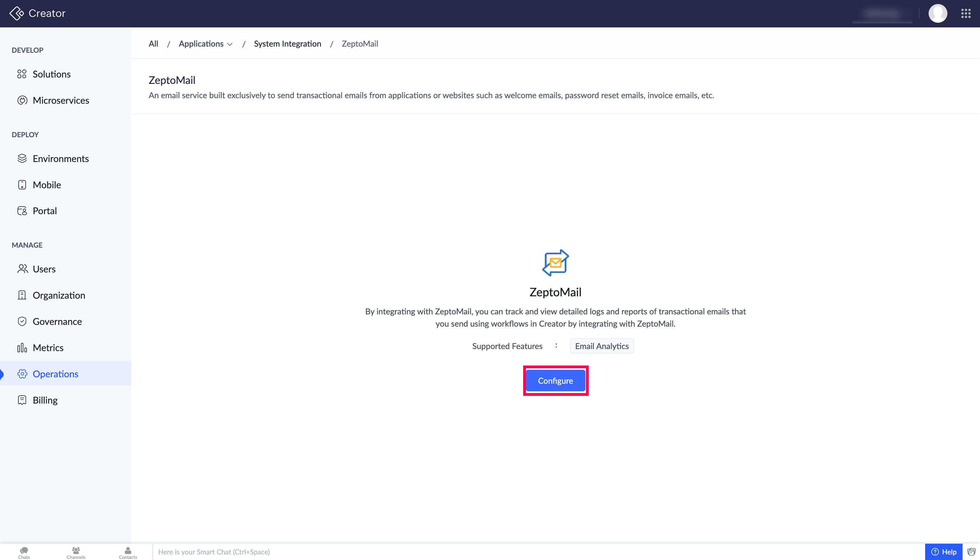The height and width of the screenshot is (560, 980).
Task: Open Chats in the bottom bar
Action: [x=24, y=552]
